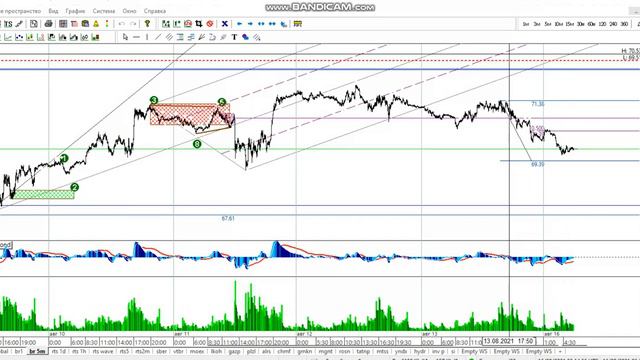Click the yellow key icon
Image resolution: width=640 pixels, height=360 pixels.
(147, 24)
